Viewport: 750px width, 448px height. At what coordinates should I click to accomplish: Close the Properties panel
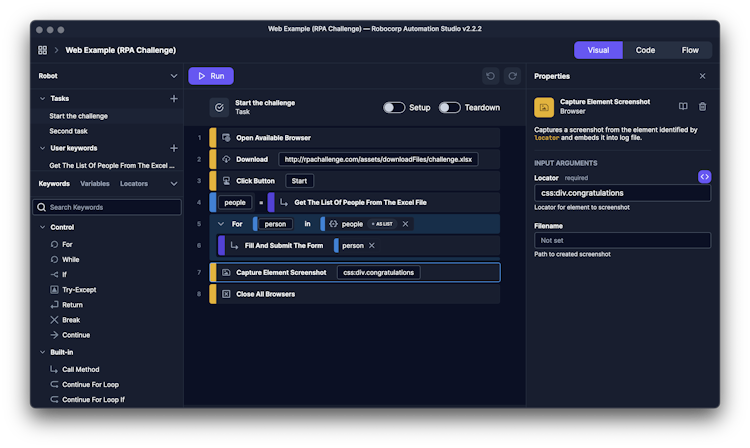coord(702,76)
